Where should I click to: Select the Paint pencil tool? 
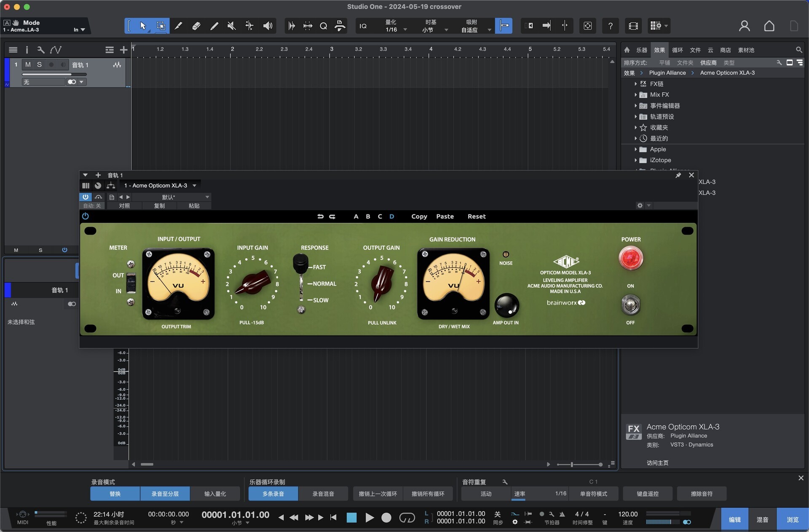214,26
